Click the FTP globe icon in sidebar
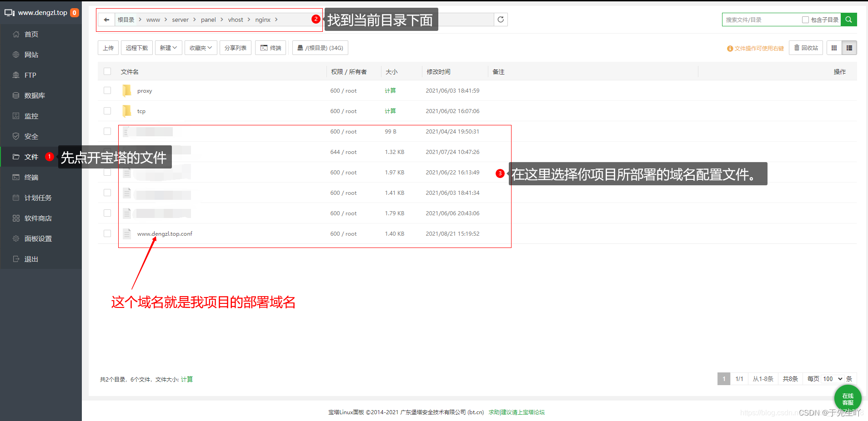The image size is (868, 421). coord(16,75)
